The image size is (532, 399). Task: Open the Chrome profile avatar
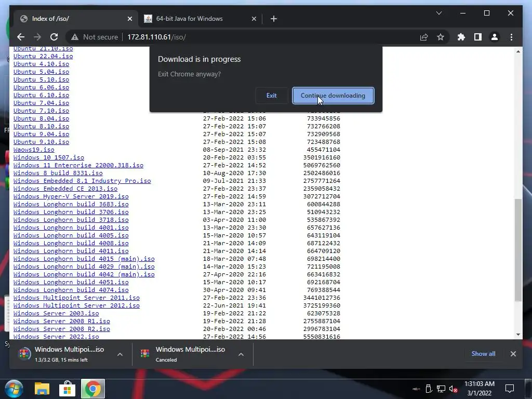pos(495,37)
